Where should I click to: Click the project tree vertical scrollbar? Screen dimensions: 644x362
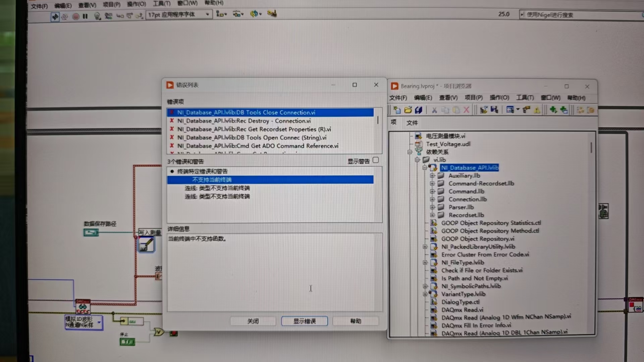coord(591,148)
